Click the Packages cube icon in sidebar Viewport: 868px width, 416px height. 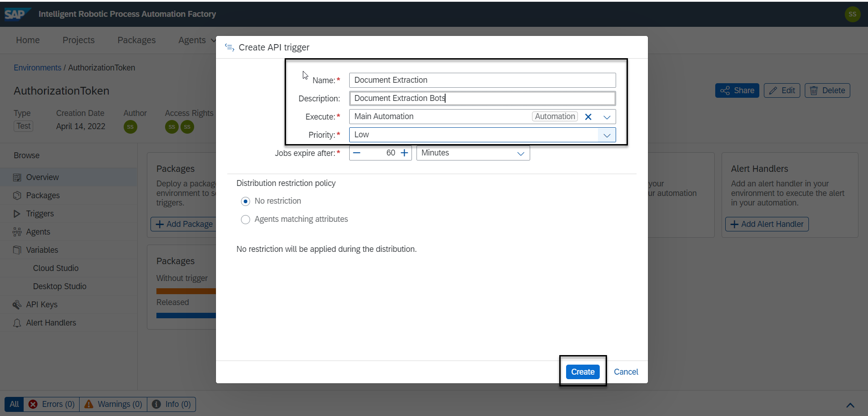pos(17,195)
